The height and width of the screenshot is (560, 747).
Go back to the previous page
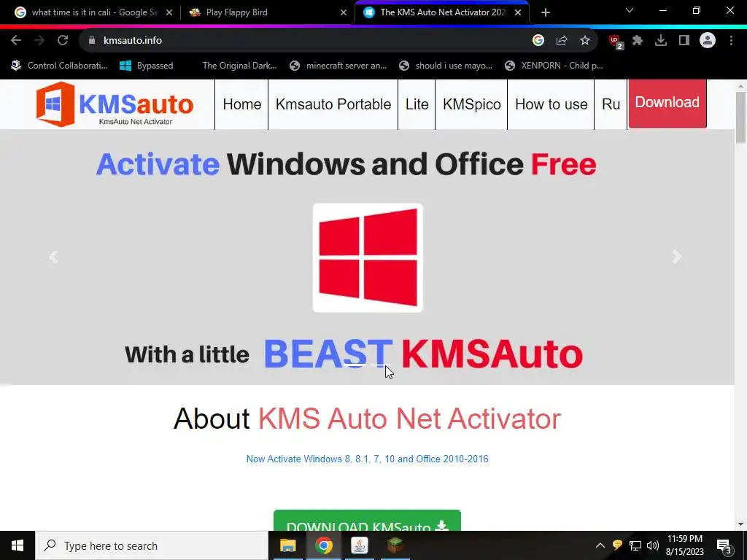16,41
